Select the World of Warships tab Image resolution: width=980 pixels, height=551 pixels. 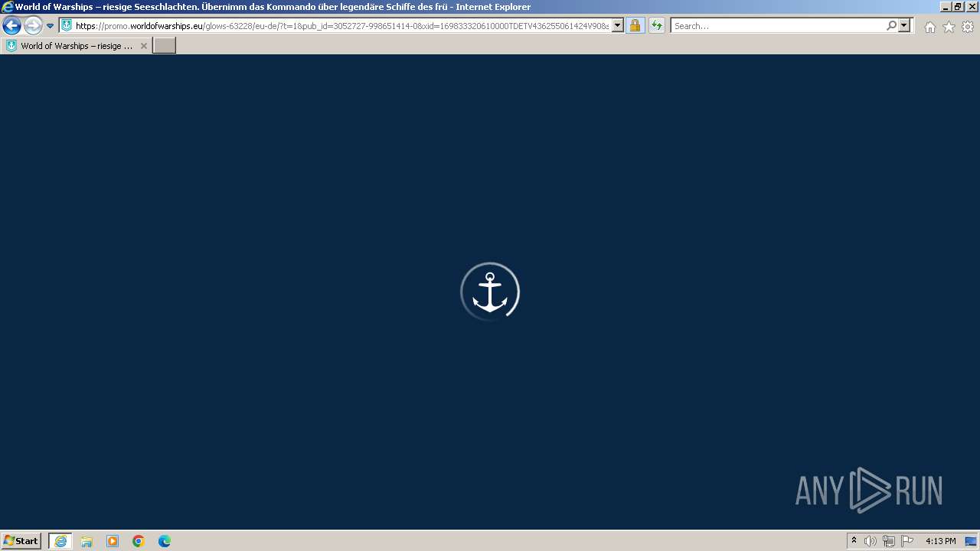[x=77, y=46]
